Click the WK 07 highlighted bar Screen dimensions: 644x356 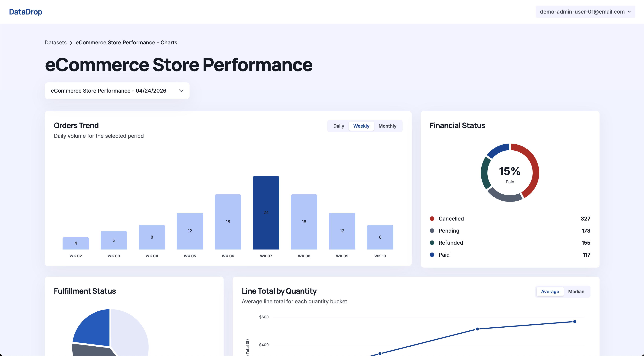pyautogui.click(x=266, y=212)
